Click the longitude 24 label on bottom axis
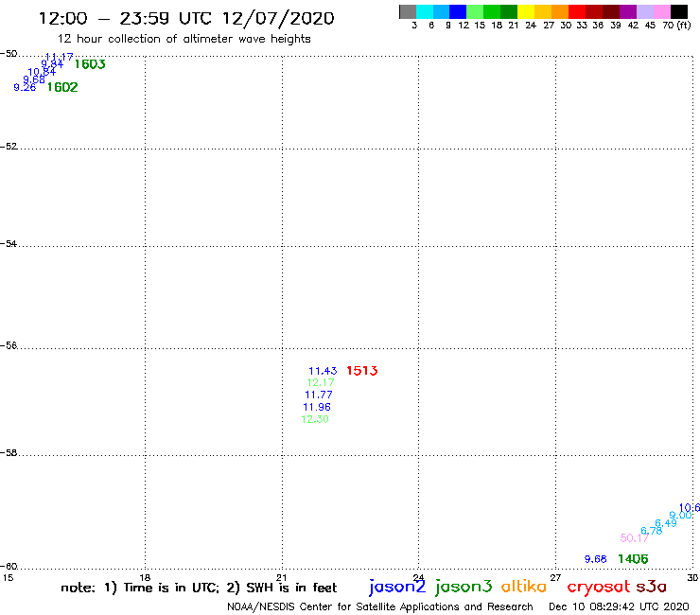This screenshot has height=615, width=700. click(418, 578)
